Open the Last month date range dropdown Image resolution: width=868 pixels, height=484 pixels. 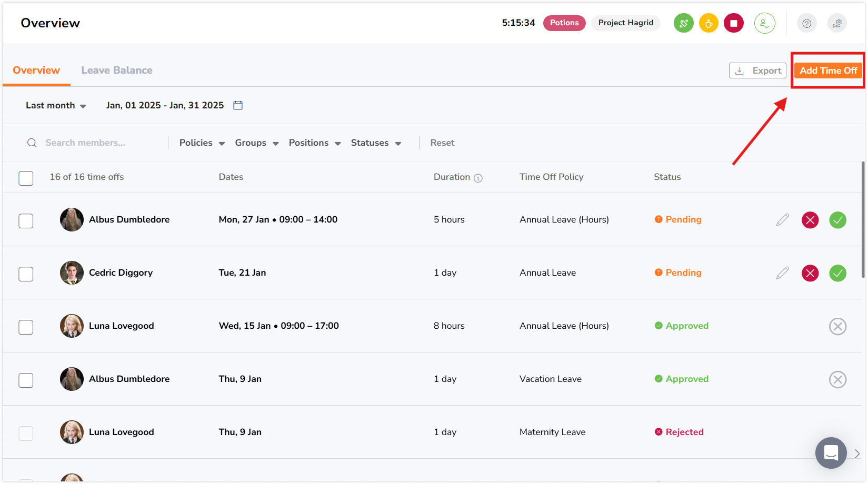56,106
